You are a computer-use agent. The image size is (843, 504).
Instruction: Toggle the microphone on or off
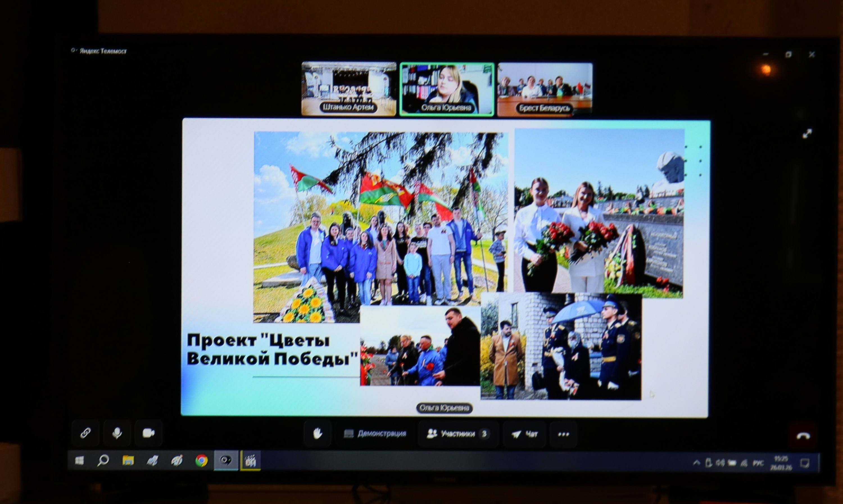pyautogui.click(x=117, y=433)
